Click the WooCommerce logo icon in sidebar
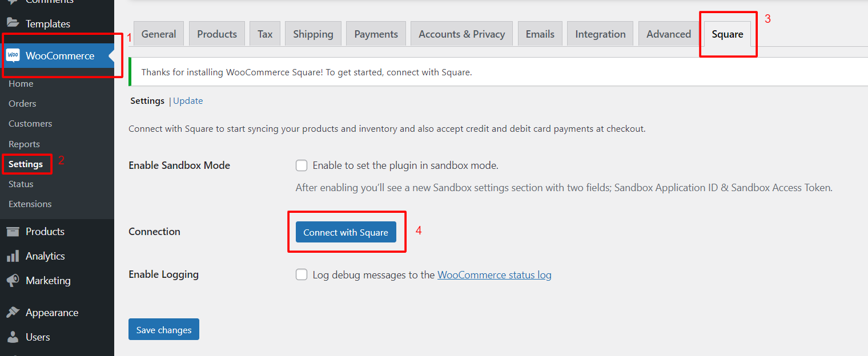The image size is (868, 356). coord(13,55)
